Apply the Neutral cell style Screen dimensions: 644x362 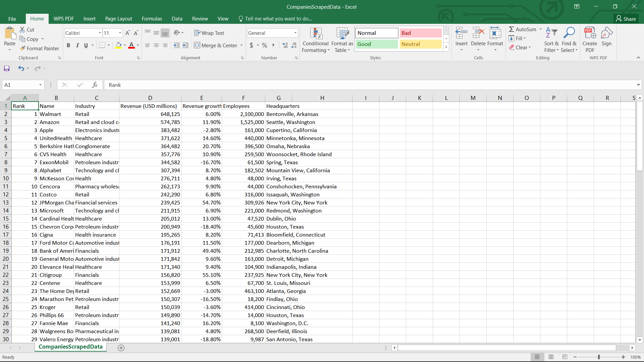(421, 44)
